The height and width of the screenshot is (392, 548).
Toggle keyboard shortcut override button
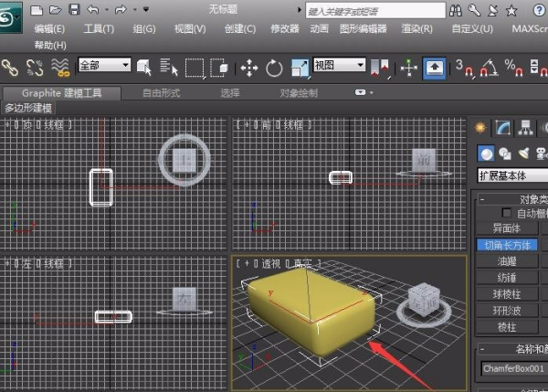click(434, 68)
